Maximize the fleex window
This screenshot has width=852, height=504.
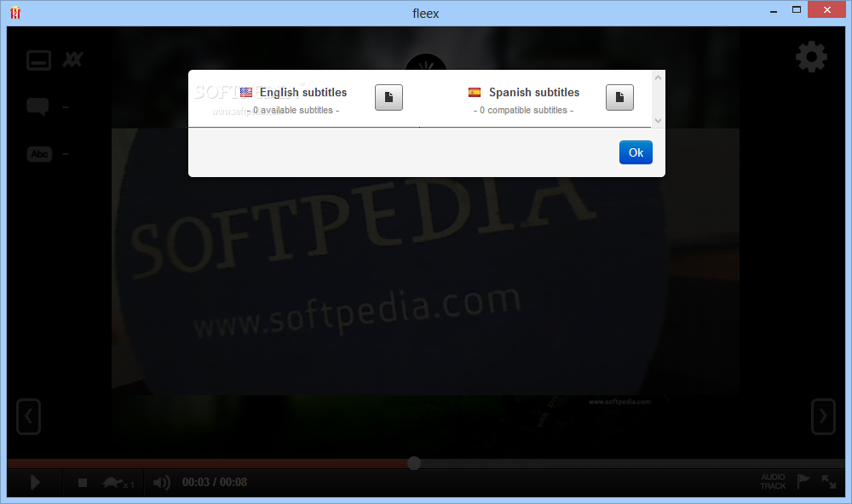tap(797, 9)
